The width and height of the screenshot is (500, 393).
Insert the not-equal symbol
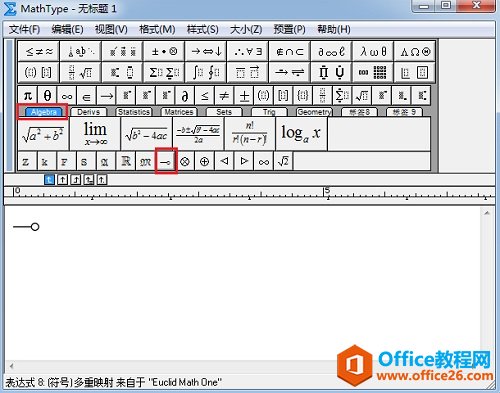coord(224,96)
